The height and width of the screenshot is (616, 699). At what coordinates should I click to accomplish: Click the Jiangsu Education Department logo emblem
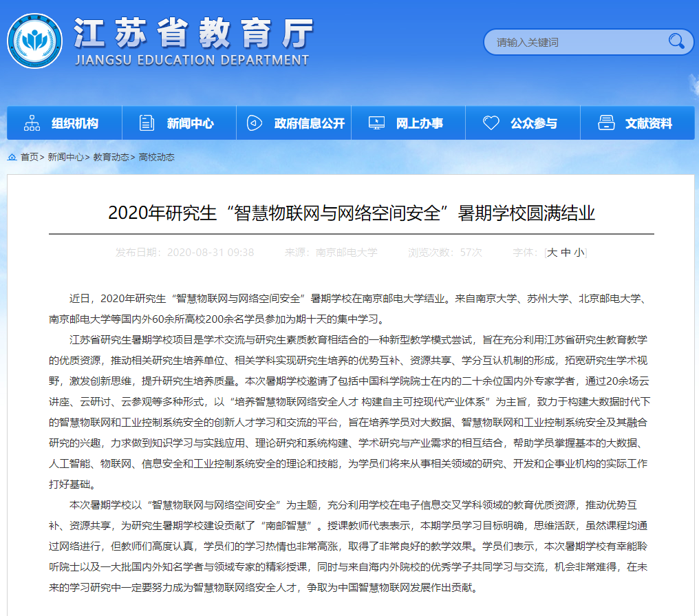pyautogui.click(x=34, y=41)
